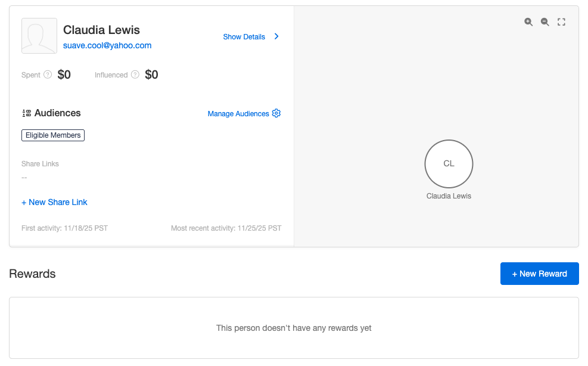Select the Eligible Members audience tag

point(53,135)
